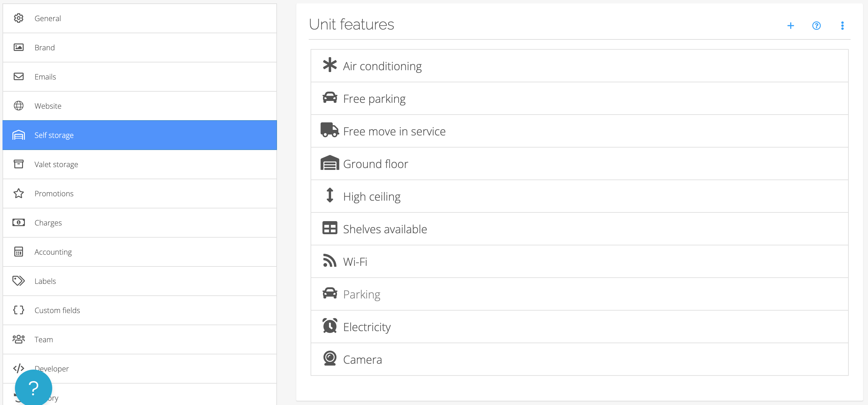Click the round blue help bubble

33,388
